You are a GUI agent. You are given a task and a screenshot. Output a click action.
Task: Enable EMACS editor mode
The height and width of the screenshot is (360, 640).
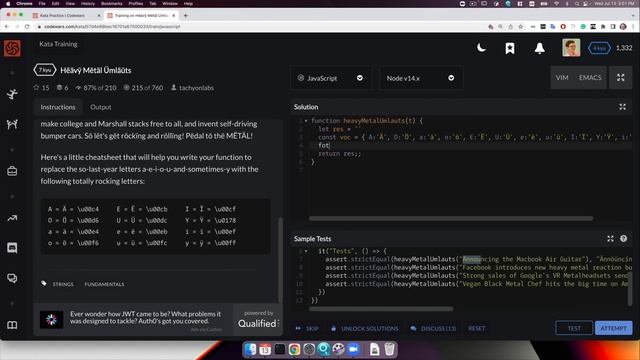tap(590, 78)
